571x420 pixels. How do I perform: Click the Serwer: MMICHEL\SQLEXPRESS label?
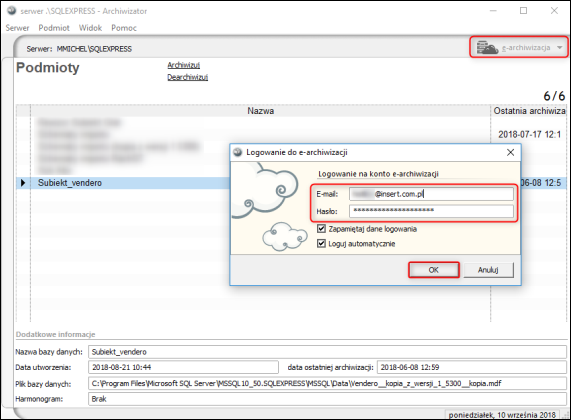79,49
